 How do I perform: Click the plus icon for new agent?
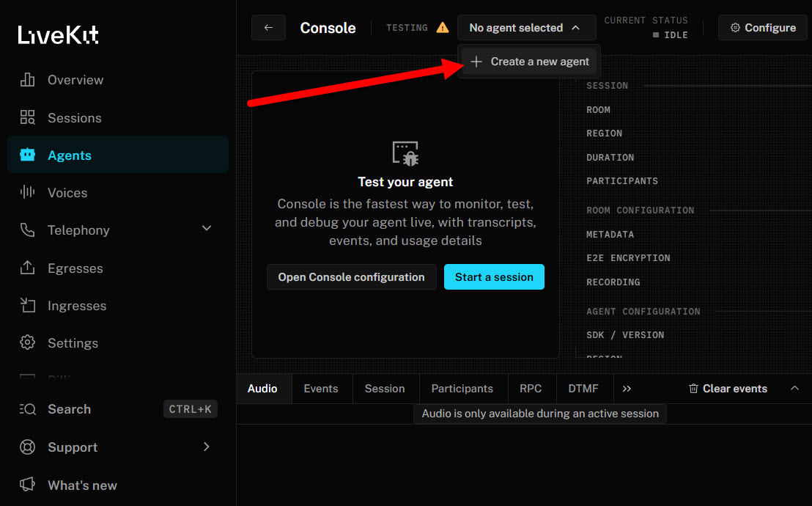click(476, 62)
